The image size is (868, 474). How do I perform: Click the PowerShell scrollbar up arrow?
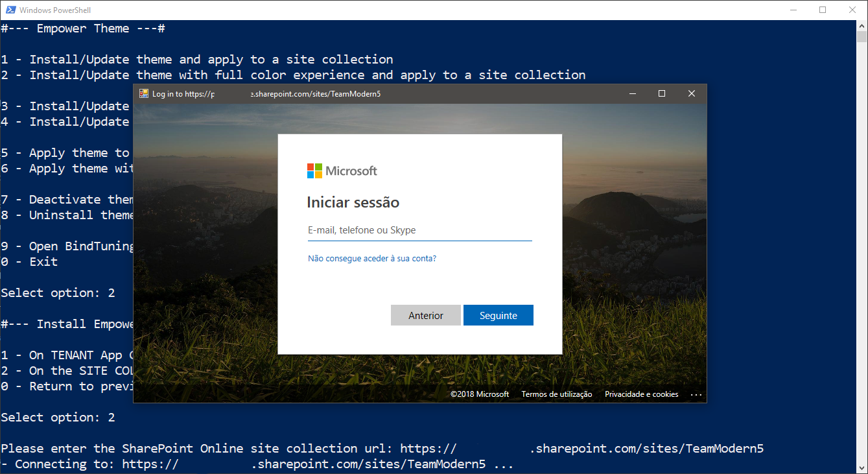862,25
